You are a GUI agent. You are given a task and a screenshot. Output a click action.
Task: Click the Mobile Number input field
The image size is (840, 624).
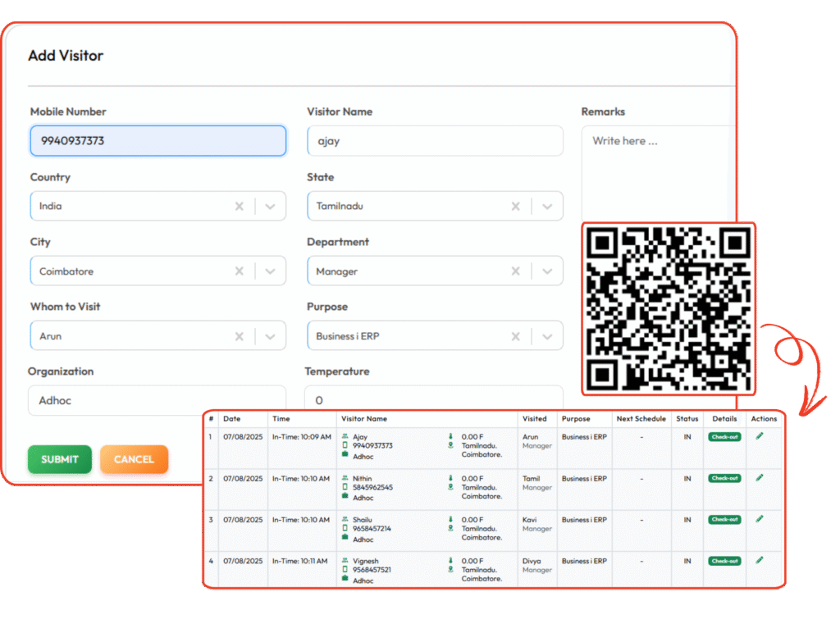click(157, 141)
